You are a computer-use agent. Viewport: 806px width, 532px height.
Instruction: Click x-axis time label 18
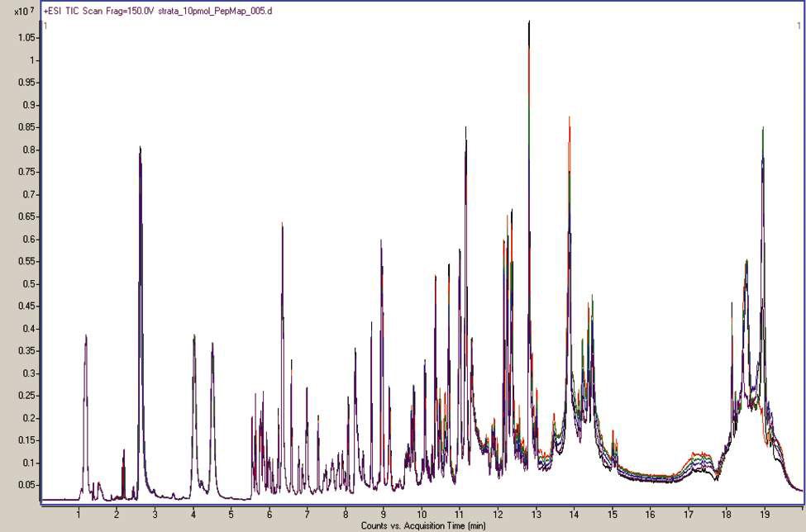727,515
